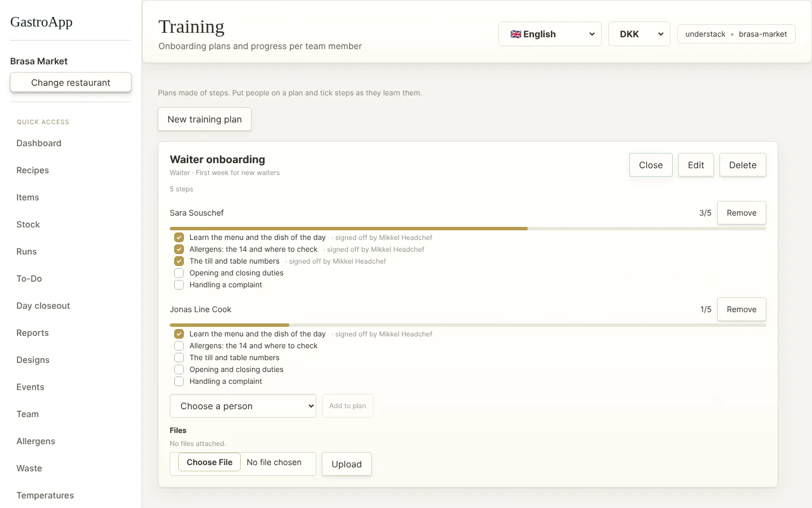Click the Upload button
The image size is (812, 508).
point(347,464)
